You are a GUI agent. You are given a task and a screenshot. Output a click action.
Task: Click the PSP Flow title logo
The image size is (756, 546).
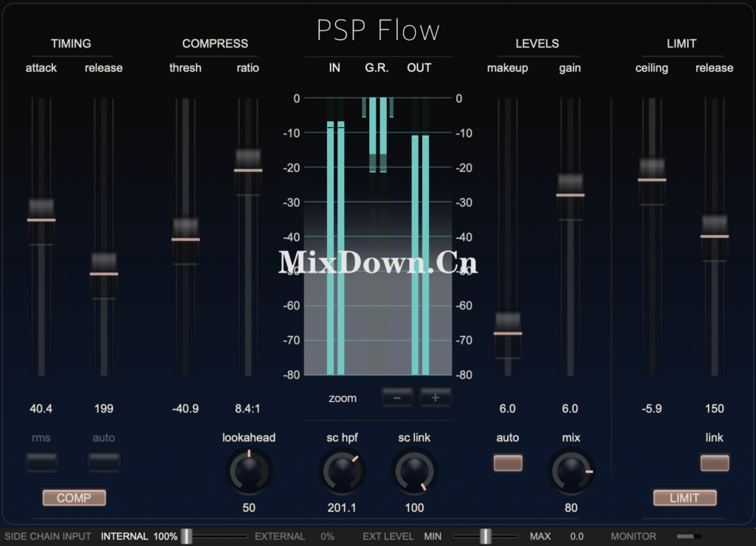(378, 30)
